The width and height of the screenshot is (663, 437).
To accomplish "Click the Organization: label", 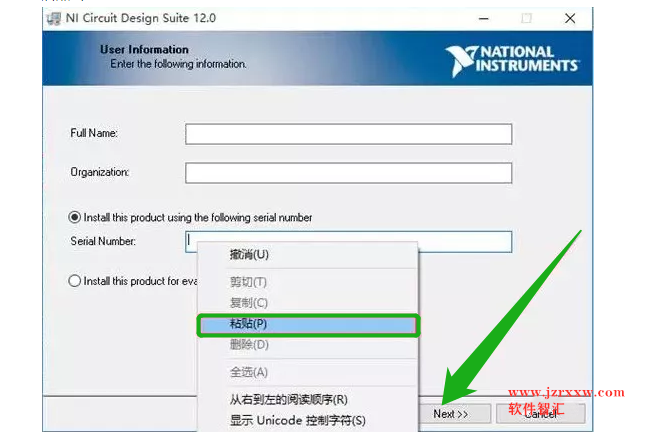I will tap(100, 172).
